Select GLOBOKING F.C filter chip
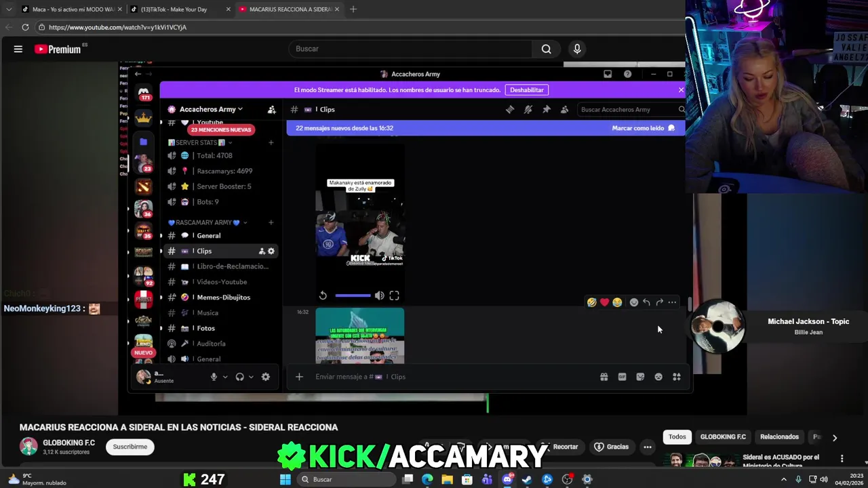This screenshot has width=868, height=488. click(723, 437)
